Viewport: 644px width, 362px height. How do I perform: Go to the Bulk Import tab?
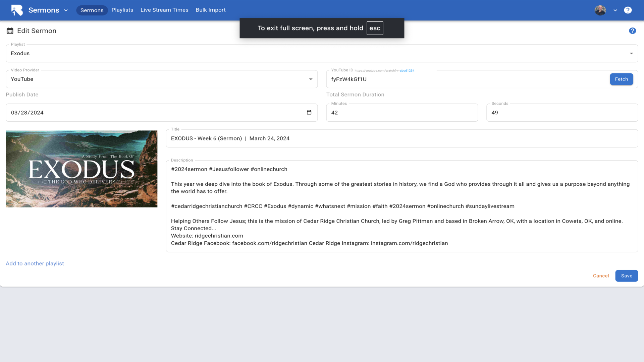point(210,10)
